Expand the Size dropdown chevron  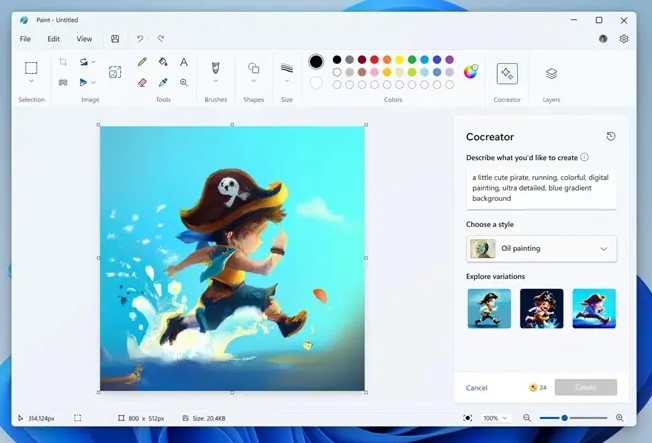point(287,81)
